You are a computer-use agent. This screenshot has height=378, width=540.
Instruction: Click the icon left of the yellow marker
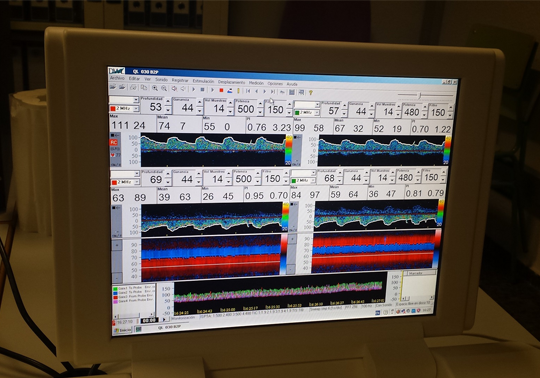(230, 91)
